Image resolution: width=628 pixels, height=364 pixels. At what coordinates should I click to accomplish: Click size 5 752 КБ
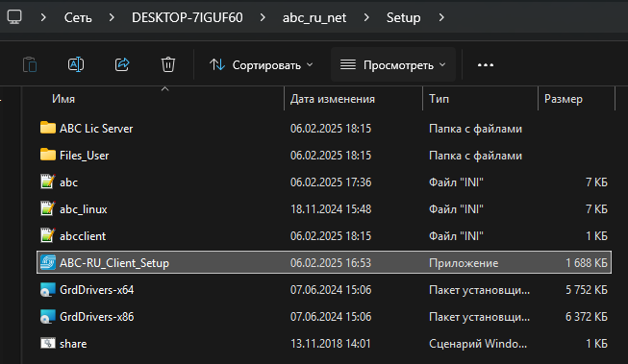[x=587, y=290]
